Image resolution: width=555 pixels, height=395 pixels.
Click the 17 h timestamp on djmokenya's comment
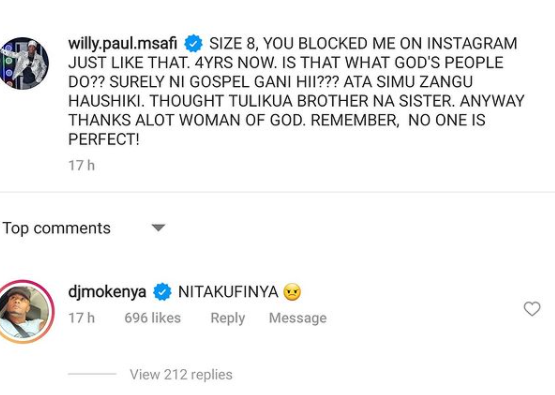[81, 318]
